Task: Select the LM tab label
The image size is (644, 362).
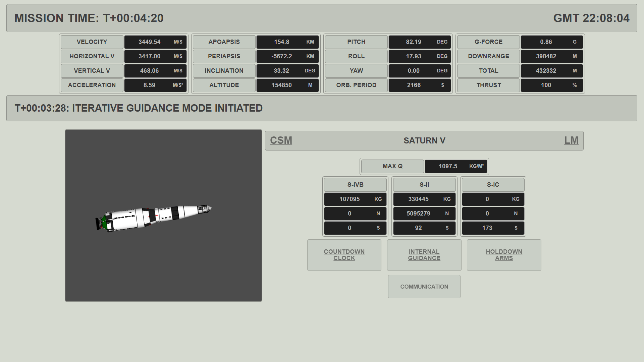Action: [571, 140]
